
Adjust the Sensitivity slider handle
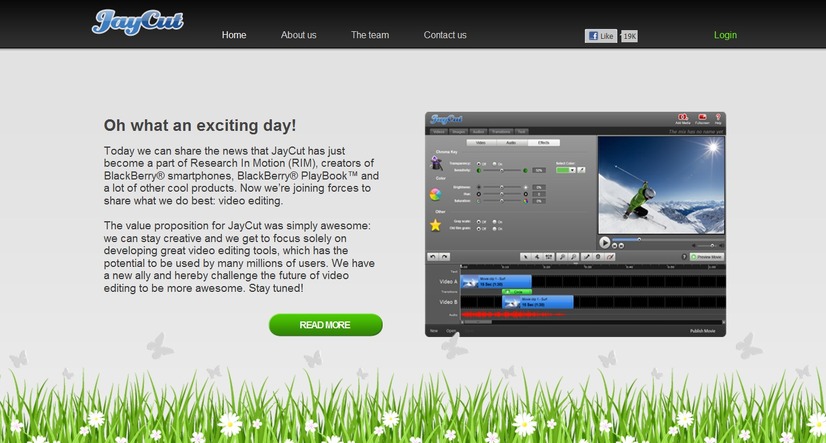(x=502, y=170)
